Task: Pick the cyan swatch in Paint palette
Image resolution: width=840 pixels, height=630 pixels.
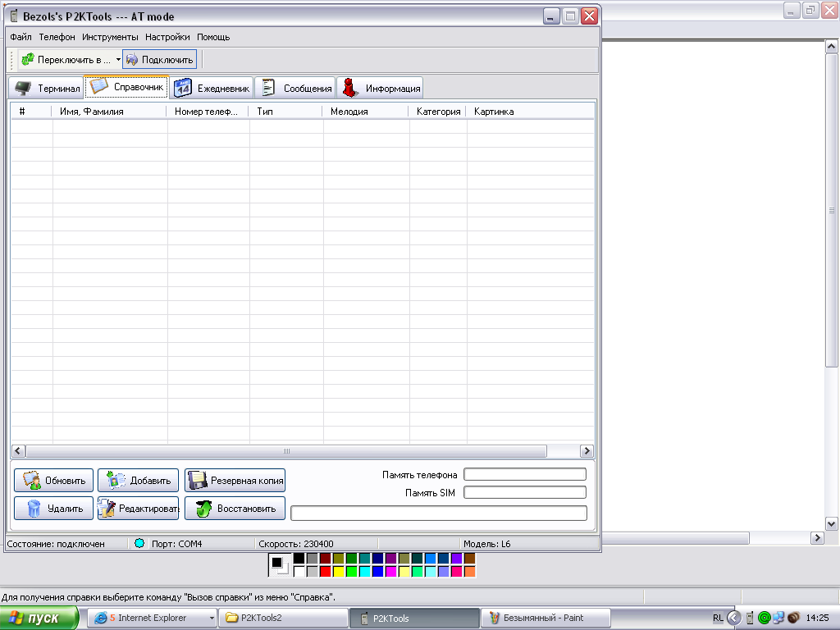Action: click(x=364, y=572)
